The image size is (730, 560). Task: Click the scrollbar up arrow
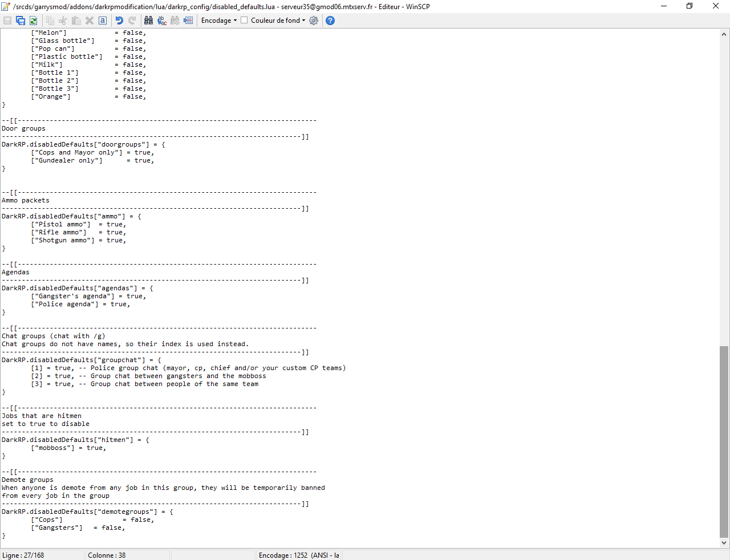click(724, 34)
